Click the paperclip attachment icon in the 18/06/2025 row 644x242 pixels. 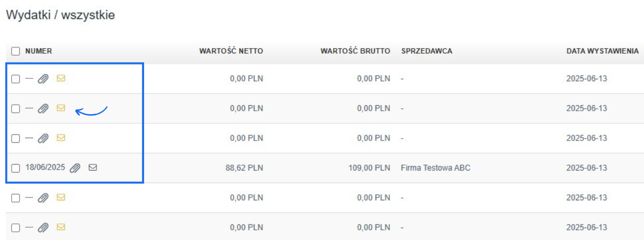(x=75, y=168)
